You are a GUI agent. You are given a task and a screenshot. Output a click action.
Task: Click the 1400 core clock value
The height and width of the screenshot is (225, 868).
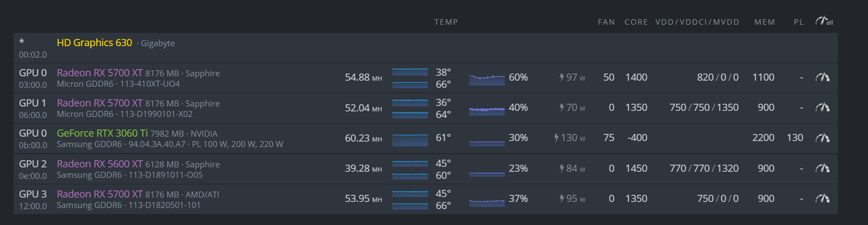[636, 77]
